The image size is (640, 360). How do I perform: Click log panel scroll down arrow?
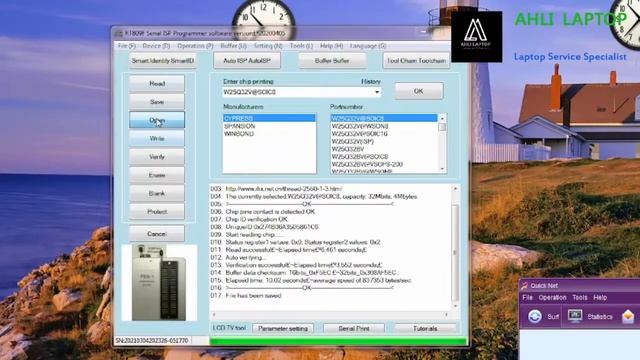click(456, 306)
